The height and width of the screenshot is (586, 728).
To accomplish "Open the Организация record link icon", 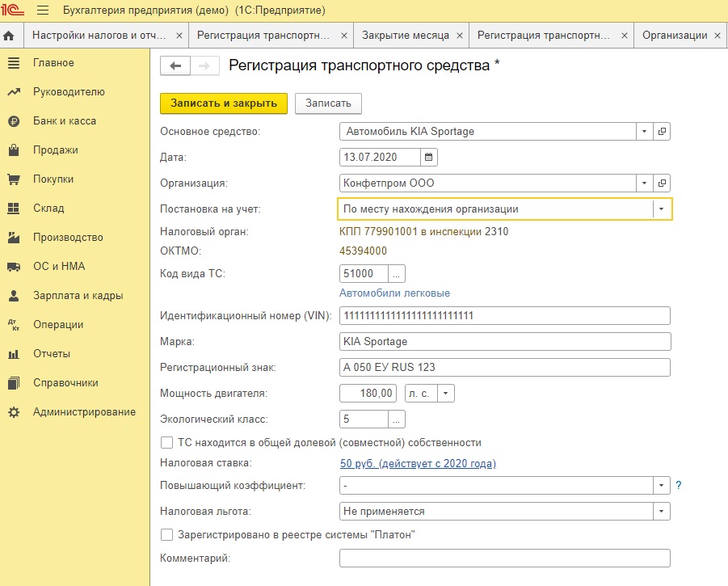I will pyautogui.click(x=662, y=183).
